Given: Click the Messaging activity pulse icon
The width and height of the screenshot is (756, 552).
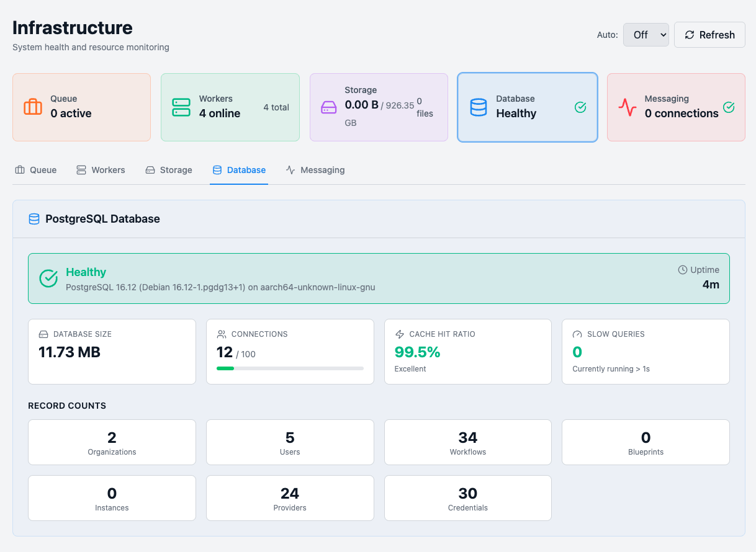Looking at the screenshot, I should pyautogui.click(x=628, y=107).
